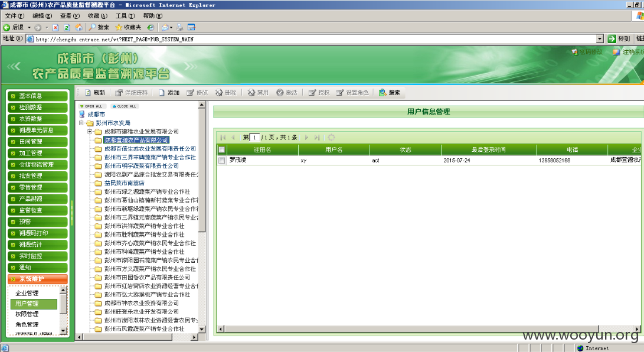Click the 转到 Go button

tap(619, 38)
